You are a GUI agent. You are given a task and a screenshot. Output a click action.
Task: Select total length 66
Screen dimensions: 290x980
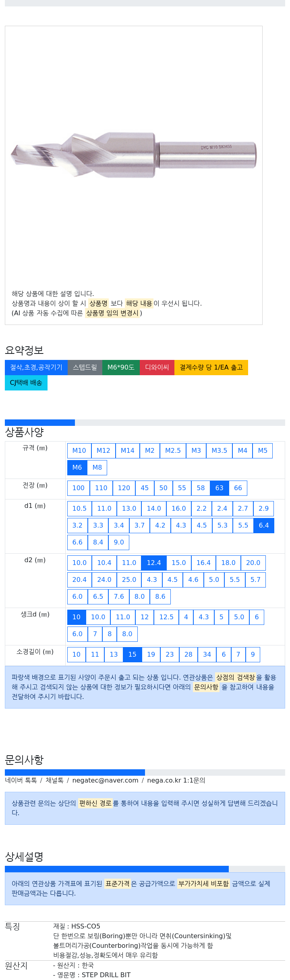pyautogui.click(x=238, y=488)
